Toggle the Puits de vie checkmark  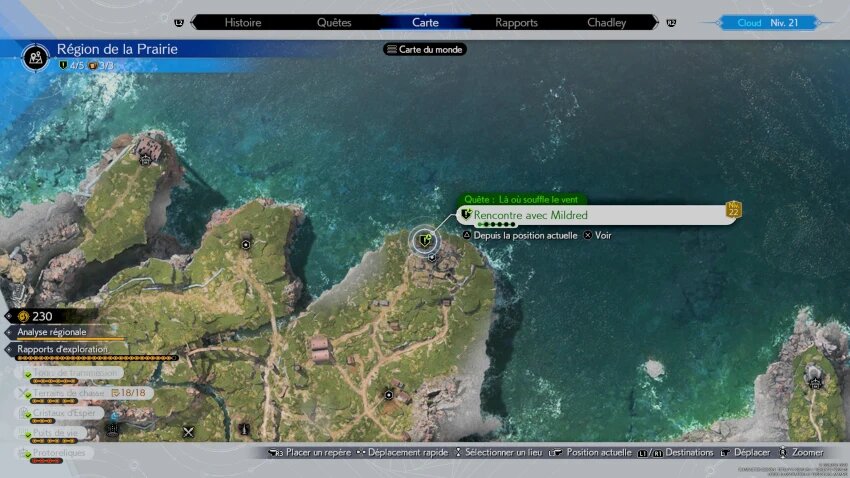point(28,434)
